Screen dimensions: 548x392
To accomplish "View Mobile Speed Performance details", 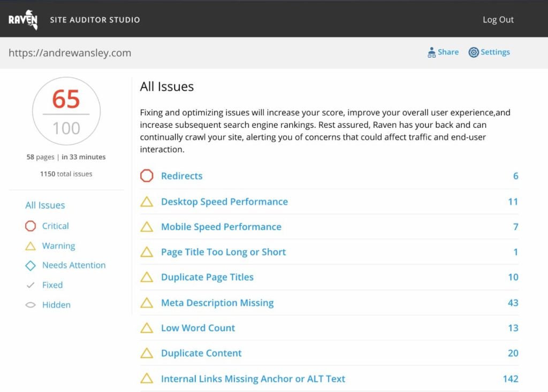I will pyautogui.click(x=221, y=227).
